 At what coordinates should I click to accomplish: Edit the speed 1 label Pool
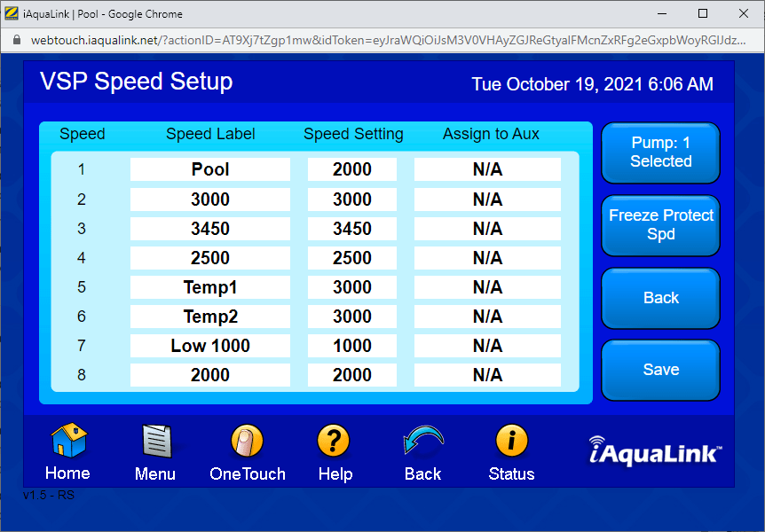pyautogui.click(x=210, y=169)
